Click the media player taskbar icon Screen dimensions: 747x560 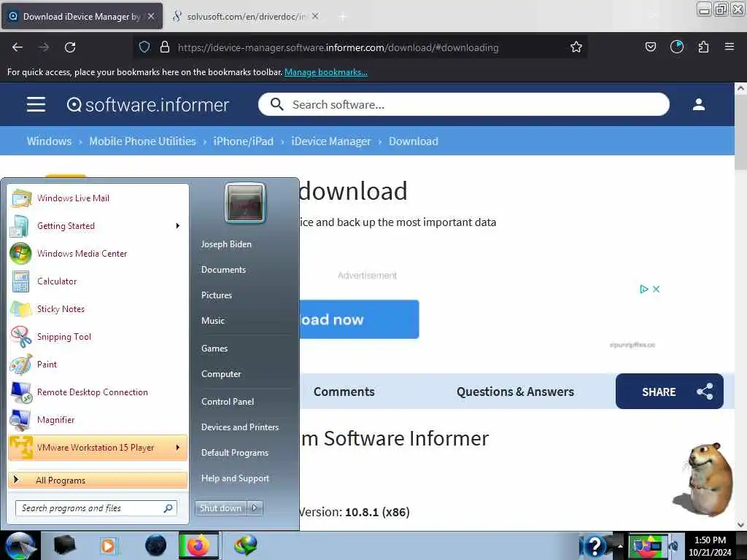108,545
